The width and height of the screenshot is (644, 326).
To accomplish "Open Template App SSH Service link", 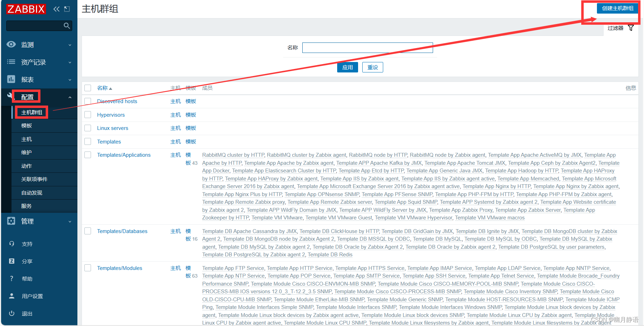I will pyautogui.click(x=434, y=276).
